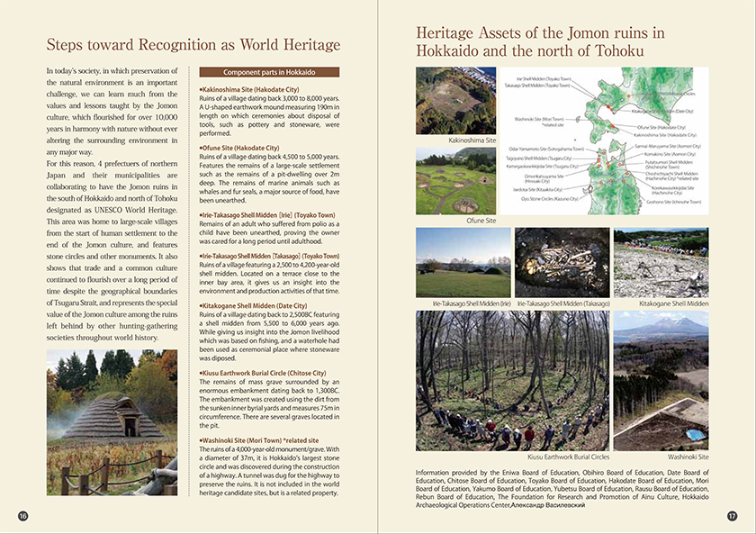Viewport: 756px width, 534px height.
Task: Open the Ofune Site grassy settlement photo
Action: [455, 181]
